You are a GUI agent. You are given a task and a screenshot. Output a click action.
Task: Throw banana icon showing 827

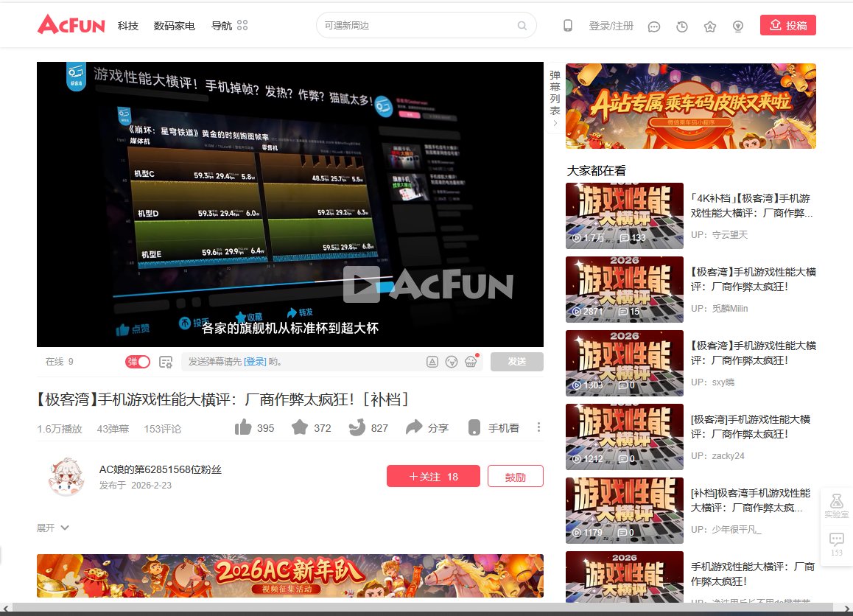pyautogui.click(x=357, y=427)
